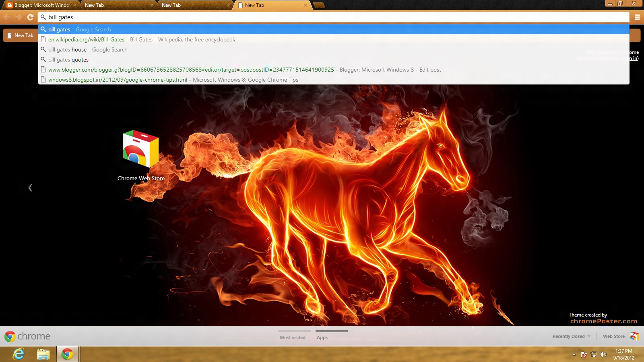This screenshot has height=362, width=644.
Task: Close the active New Tab tab with page icon
Action: (305, 5)
